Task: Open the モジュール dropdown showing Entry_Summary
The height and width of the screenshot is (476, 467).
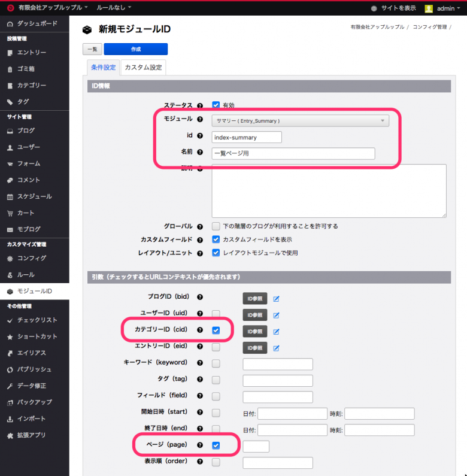Action: (300, 121)
